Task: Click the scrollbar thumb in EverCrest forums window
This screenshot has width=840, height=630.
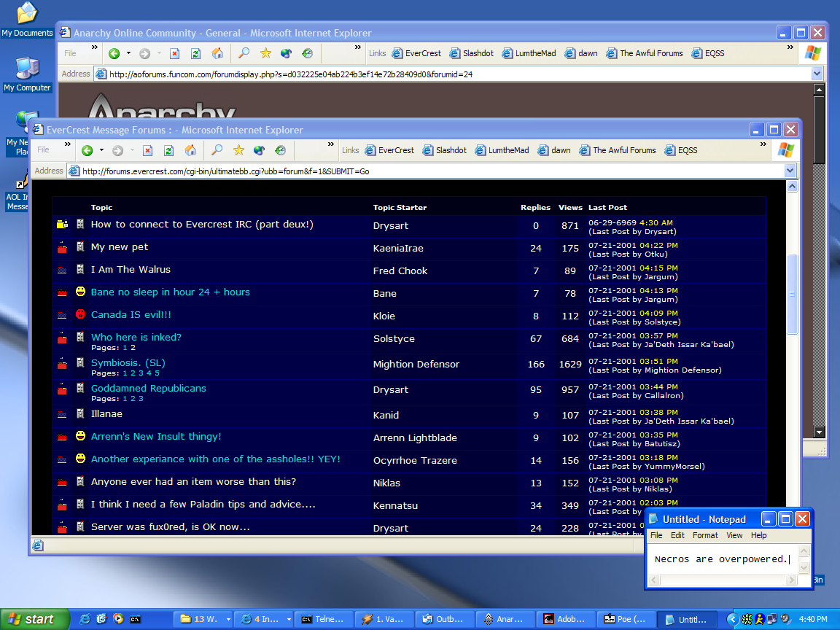Action: click(792, 294)
